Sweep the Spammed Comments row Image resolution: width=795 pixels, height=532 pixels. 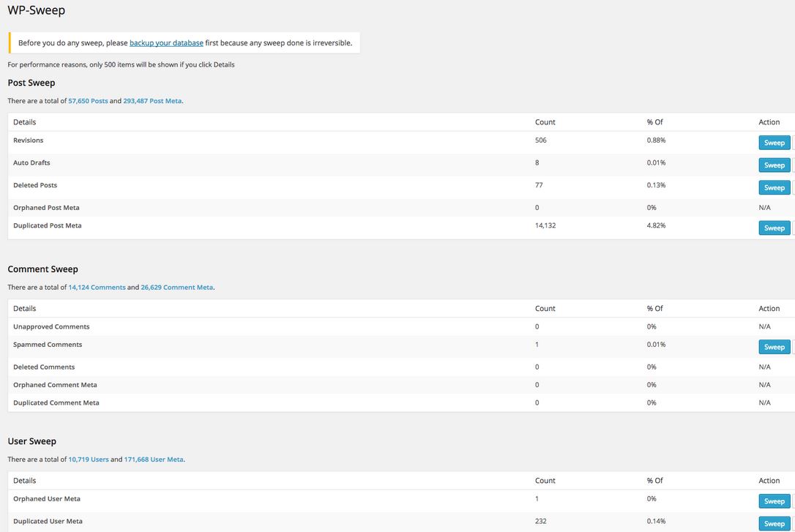pyautogui.click(x=775, y=347)
